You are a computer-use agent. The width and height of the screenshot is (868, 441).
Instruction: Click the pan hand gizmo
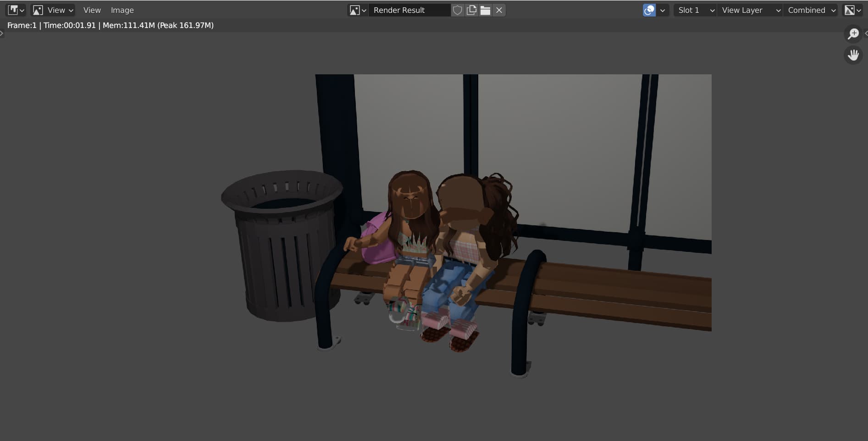click(853, 55)
